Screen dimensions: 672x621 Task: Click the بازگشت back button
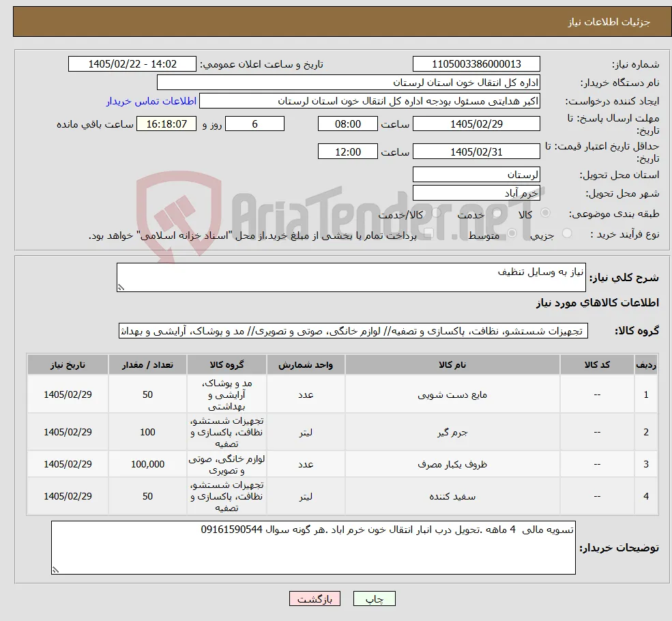(x=315, y=598)
